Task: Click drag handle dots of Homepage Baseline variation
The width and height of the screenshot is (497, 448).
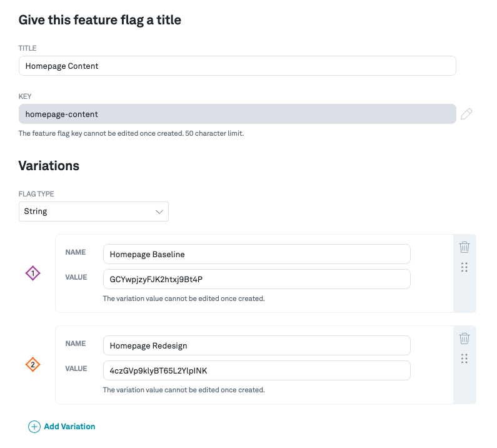Action: [x=464, y=267]
